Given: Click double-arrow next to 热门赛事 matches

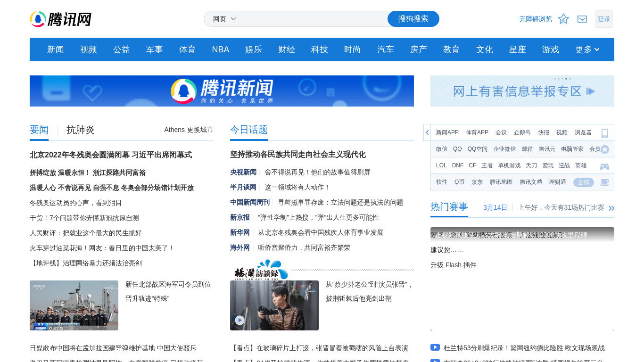Looking at the screenshot, I should (x=611, y=208).
